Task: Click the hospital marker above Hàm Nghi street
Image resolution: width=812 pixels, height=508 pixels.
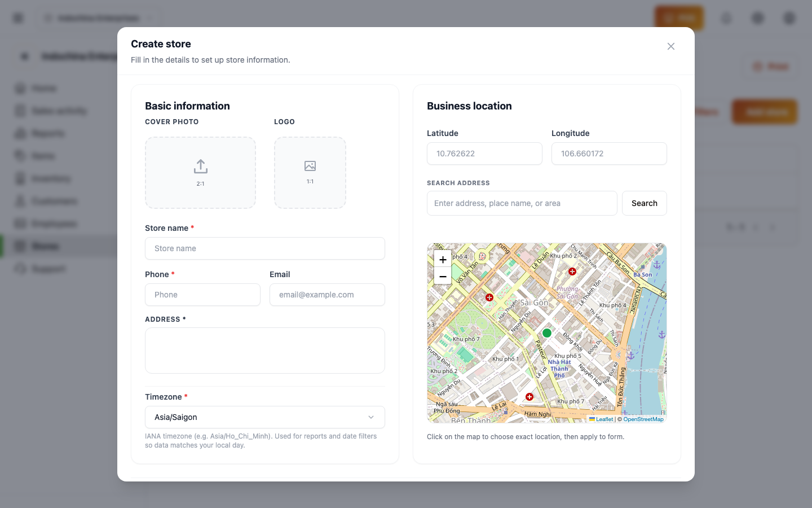Action: tap(529, 397)
